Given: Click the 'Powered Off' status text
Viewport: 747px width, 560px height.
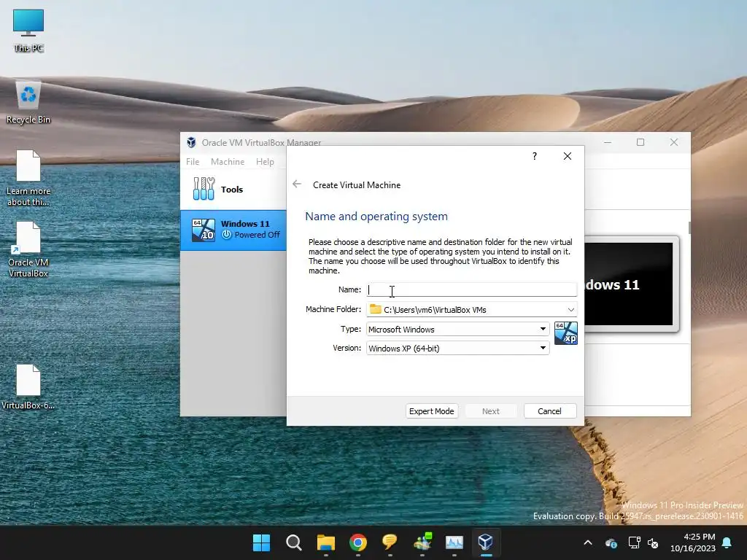Looking at the screenshot, I should click(x=257, y=235).
